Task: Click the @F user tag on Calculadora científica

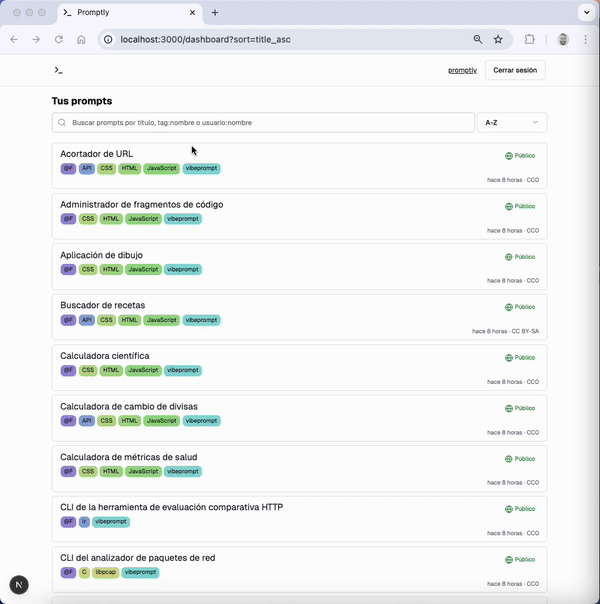Action: (68, 370)
